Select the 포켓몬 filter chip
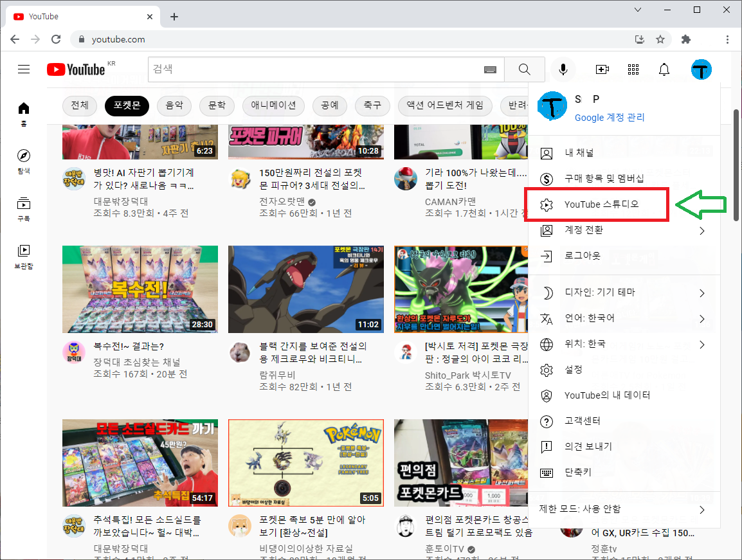 click(127, 105)
